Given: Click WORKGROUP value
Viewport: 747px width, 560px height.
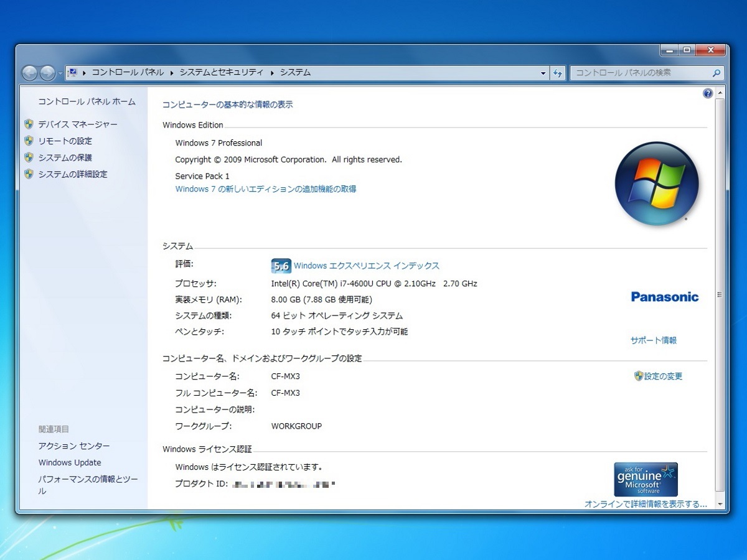Looking at the screenshot, I should (x=296, y=426).
